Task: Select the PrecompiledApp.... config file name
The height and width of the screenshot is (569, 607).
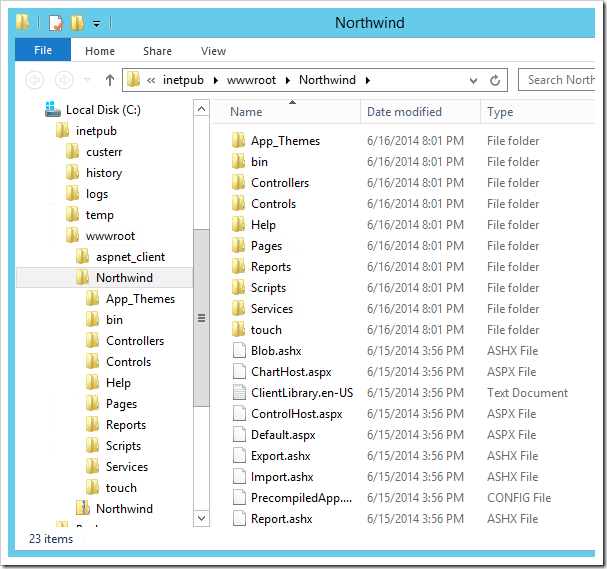Action: pos(302,498)
